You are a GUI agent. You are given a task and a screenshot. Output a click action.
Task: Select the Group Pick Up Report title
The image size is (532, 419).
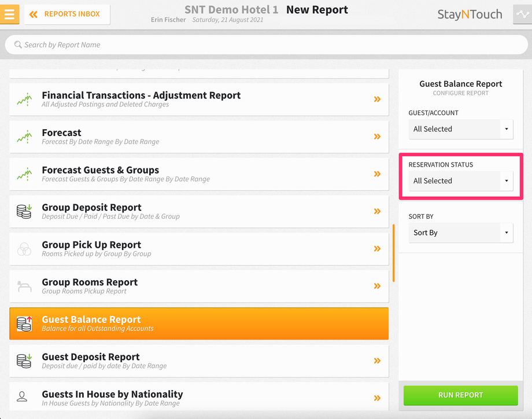91,244
